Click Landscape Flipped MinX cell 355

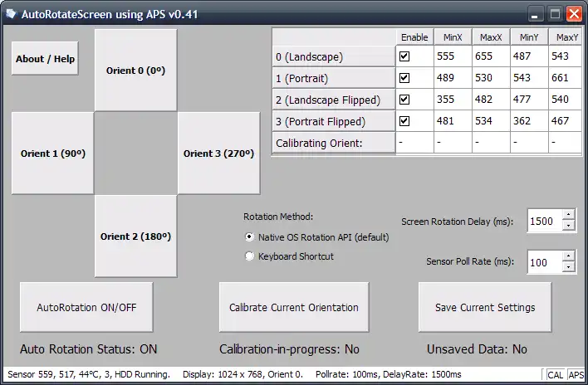453,100
